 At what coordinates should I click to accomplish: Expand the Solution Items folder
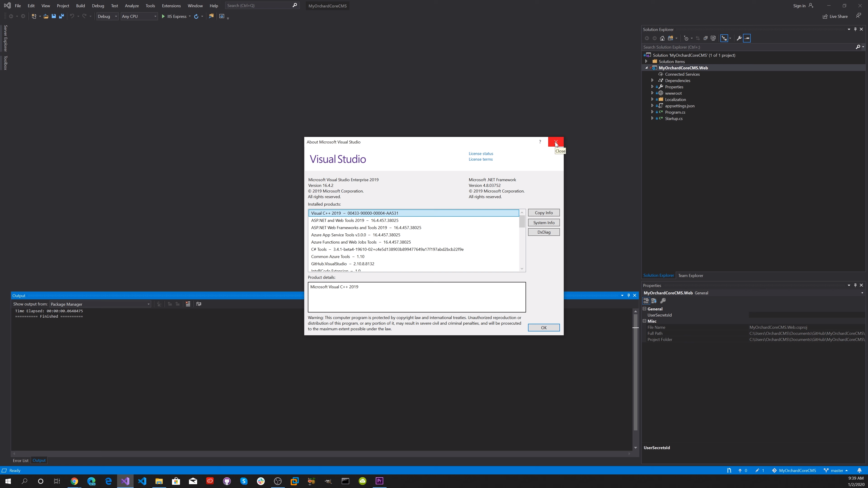pos(646,61)
